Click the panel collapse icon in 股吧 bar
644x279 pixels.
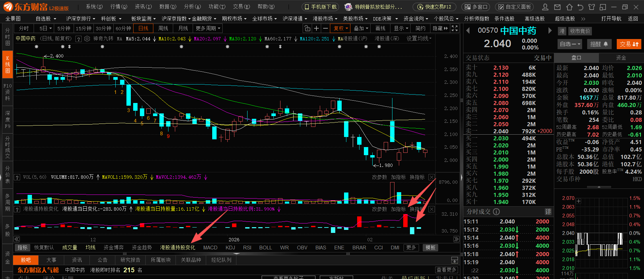click(455, 260)
